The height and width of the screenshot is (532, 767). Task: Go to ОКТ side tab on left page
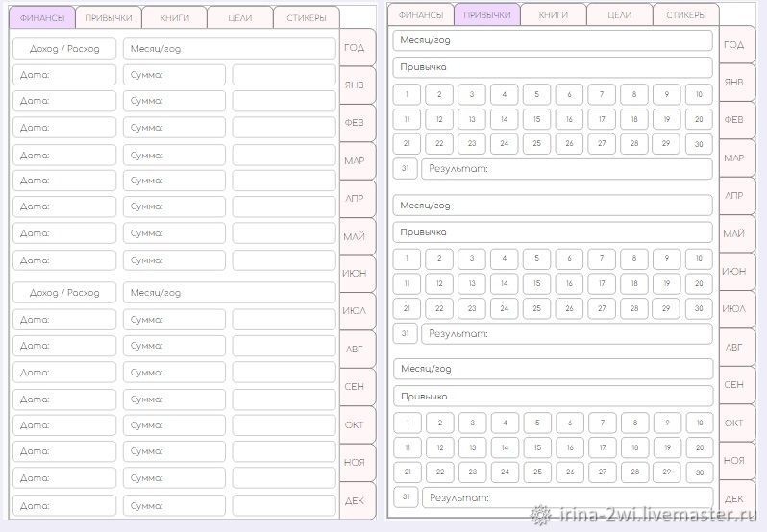coord(358,425)
